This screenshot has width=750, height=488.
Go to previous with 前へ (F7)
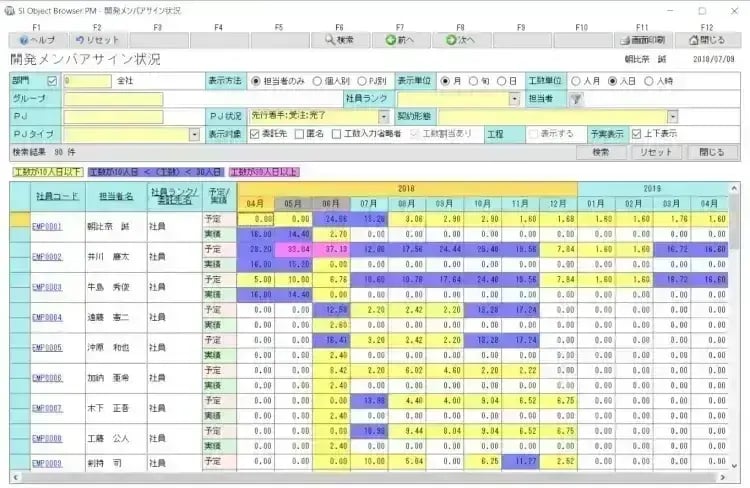coord(400,40)
